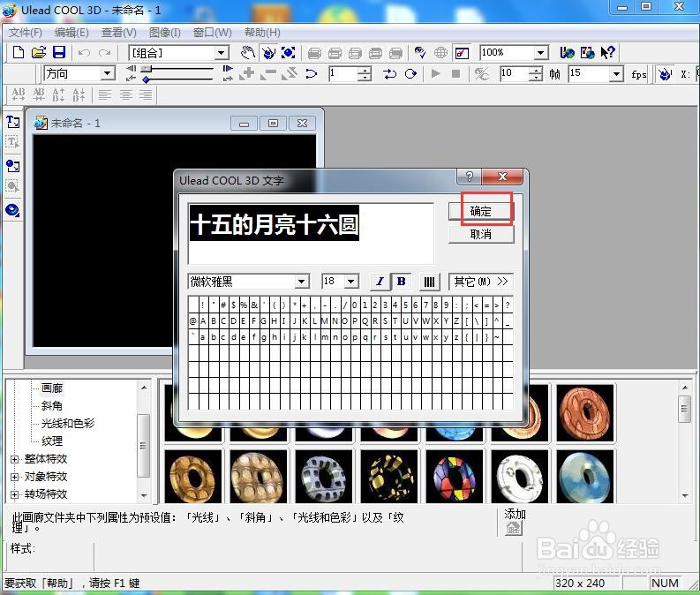Select 画廊 in the effects tree

[52, 388]
